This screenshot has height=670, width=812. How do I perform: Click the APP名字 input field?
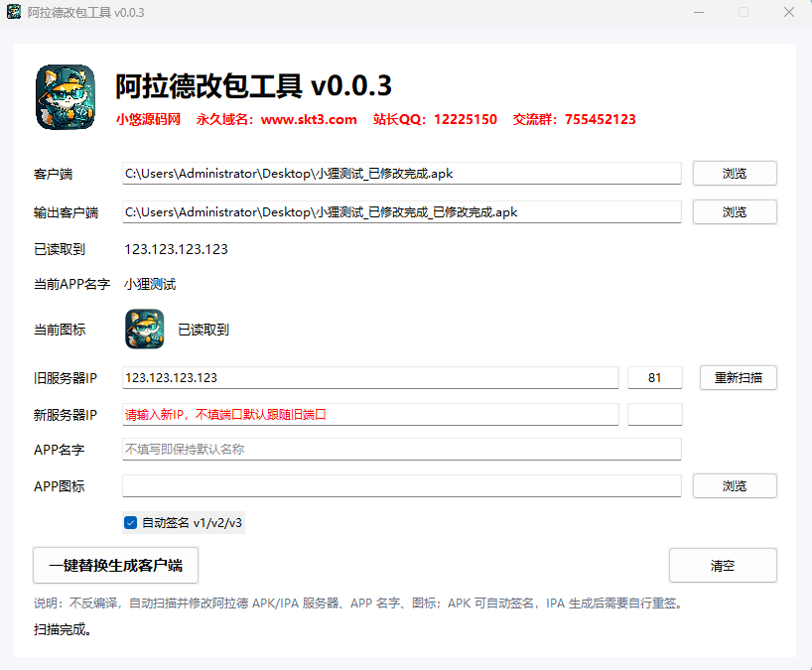point(401,449)
